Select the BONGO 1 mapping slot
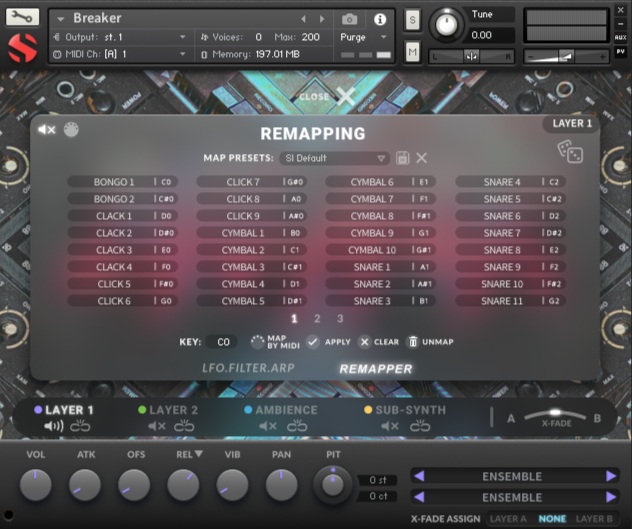Viewport: 632px width, 529px height. (x=123, y=182)
